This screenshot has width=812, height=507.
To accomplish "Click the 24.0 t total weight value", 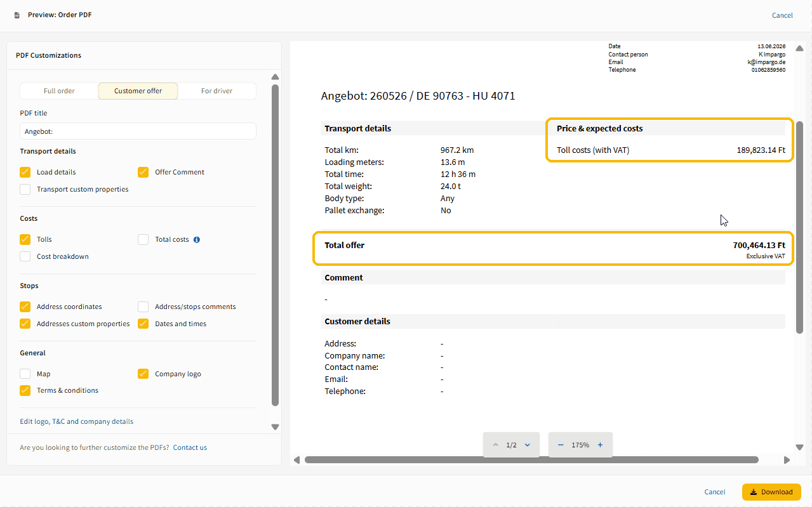I will point(450,186).
